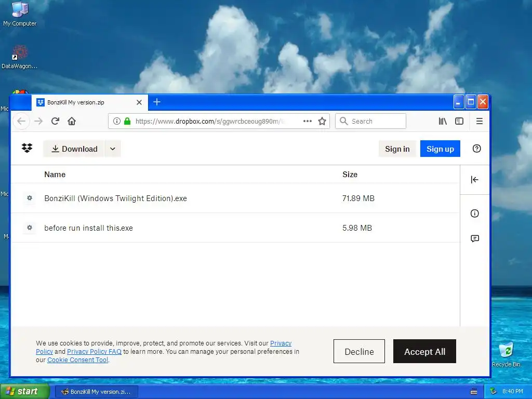532x399 pixels.
Task: Open the Privacy Policy FAQ link
Action: coord(94,352)
